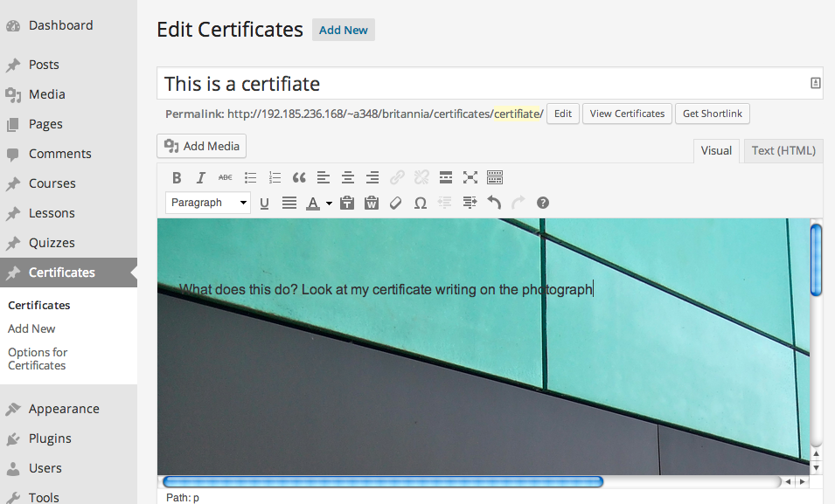The height and width of the screenshot is (504, 835).
Task: Open the editor help icon
Action: [x=543, y=203]
